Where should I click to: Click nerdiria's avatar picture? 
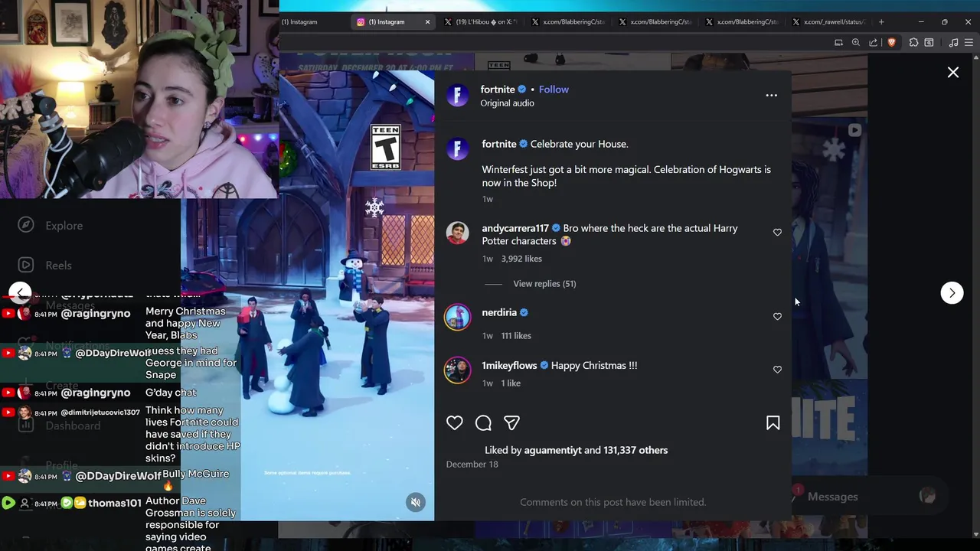tap(457, 318)
